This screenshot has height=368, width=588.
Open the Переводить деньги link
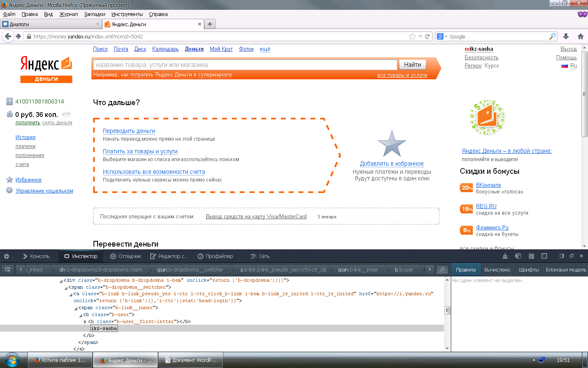[x=129, y=131]
